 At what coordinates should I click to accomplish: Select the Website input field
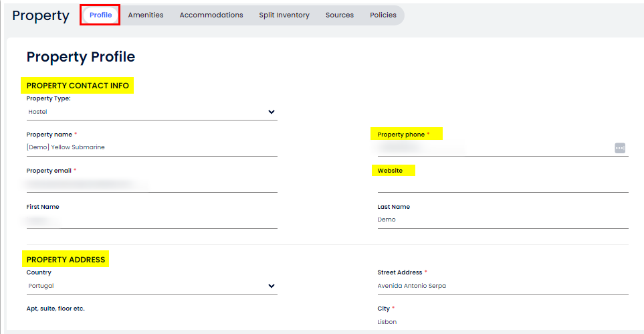(x=502, y=184)
